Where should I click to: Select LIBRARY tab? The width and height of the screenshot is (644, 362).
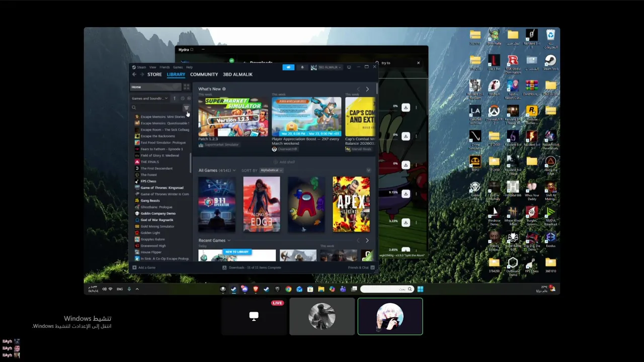click(176, 74)
